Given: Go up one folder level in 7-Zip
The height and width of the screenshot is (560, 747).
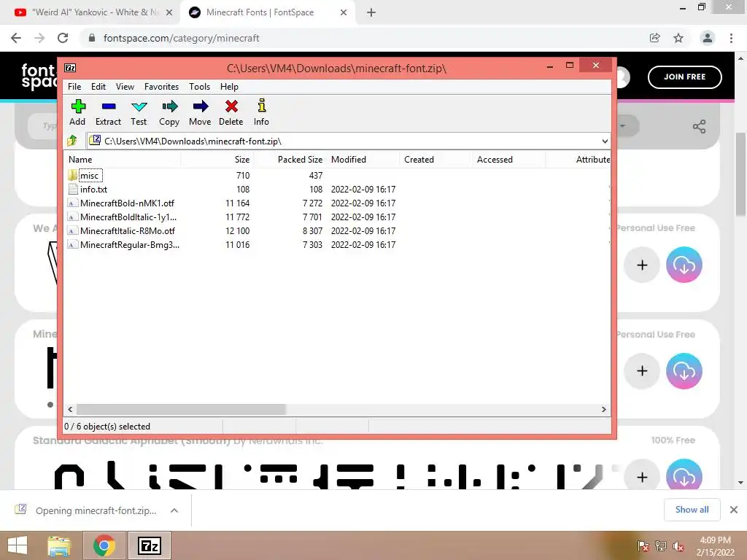Looking at the screenshot, I should pos(72,141).
